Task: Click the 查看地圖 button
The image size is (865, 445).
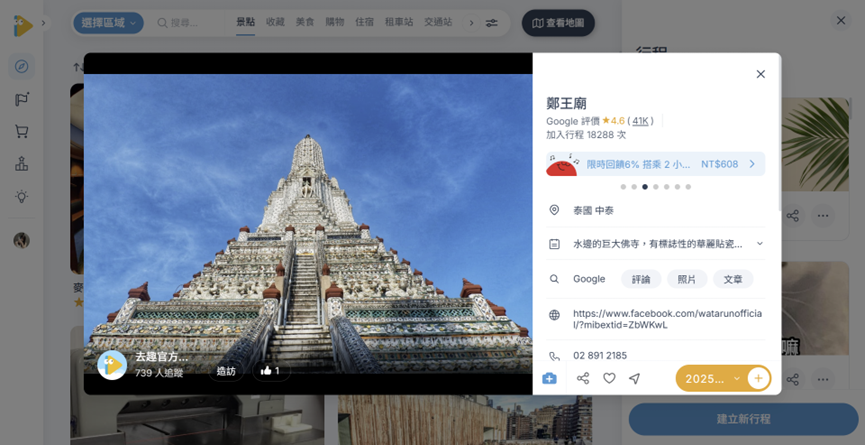Action: point(558,23)
